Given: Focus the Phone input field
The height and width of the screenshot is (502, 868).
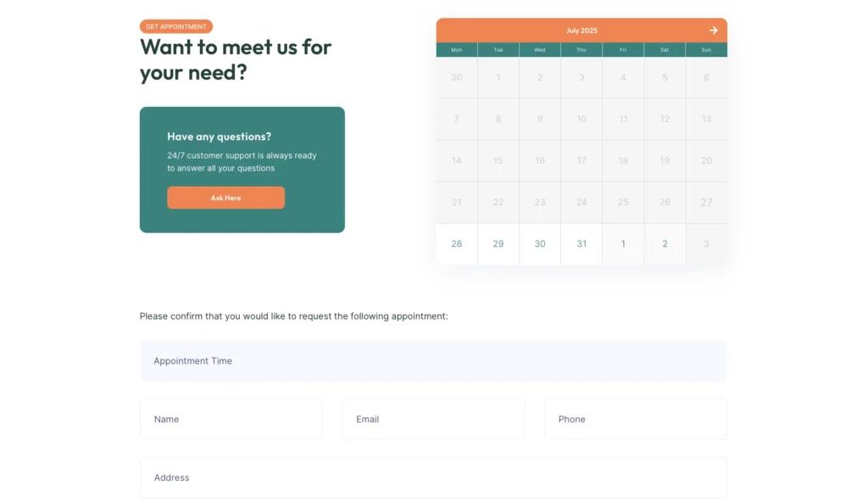Looking at the screenshot, I should tap(635, 420).
